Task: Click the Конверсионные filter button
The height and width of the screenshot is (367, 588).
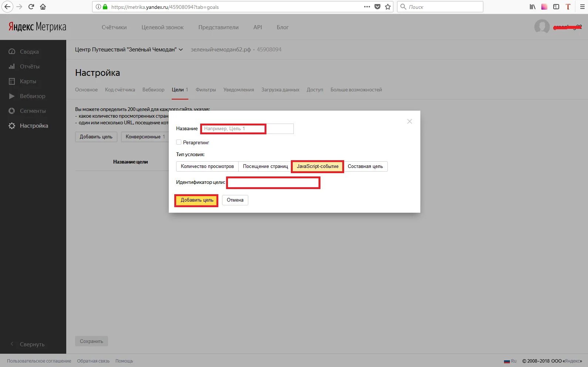Action: (x=145, y=137)
